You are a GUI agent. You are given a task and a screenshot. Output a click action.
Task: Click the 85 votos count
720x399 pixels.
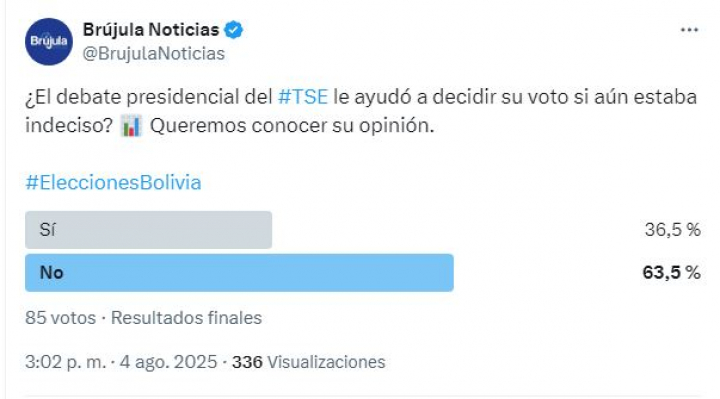[61, 318]
